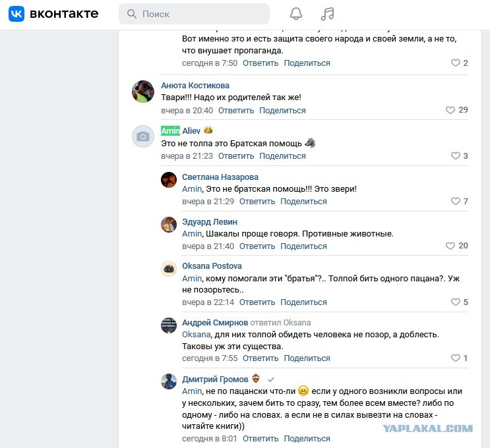The height and width of the screenshot is (448, 490).
Task: Share Amin Aliev's comment via Поделиться
Action: click(x=282, y=155)
